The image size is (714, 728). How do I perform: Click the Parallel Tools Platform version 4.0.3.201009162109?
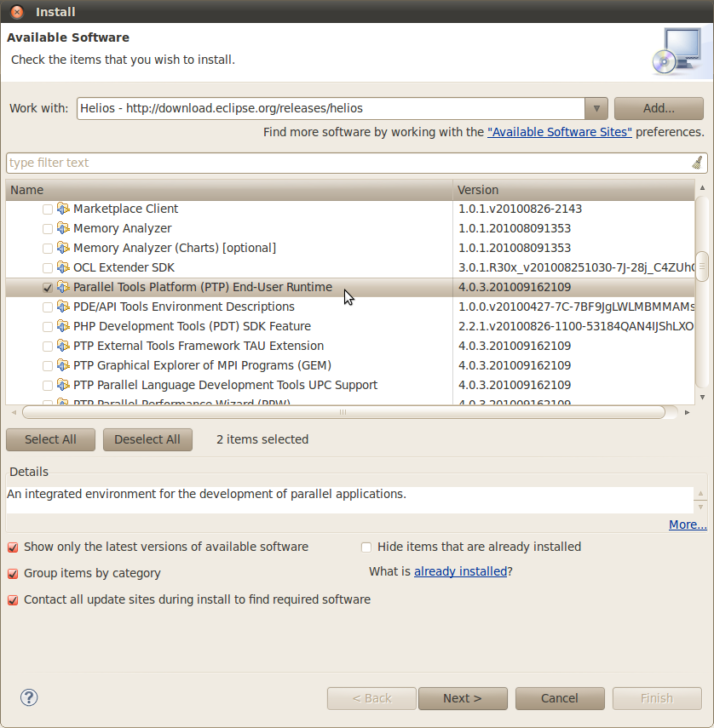(x=515, y=288)
